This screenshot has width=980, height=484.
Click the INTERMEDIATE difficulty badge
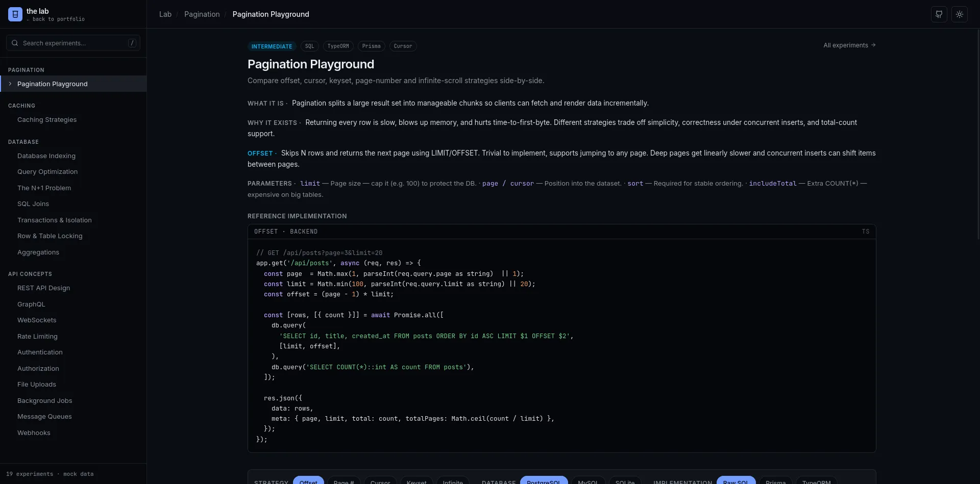pos(272,46)
